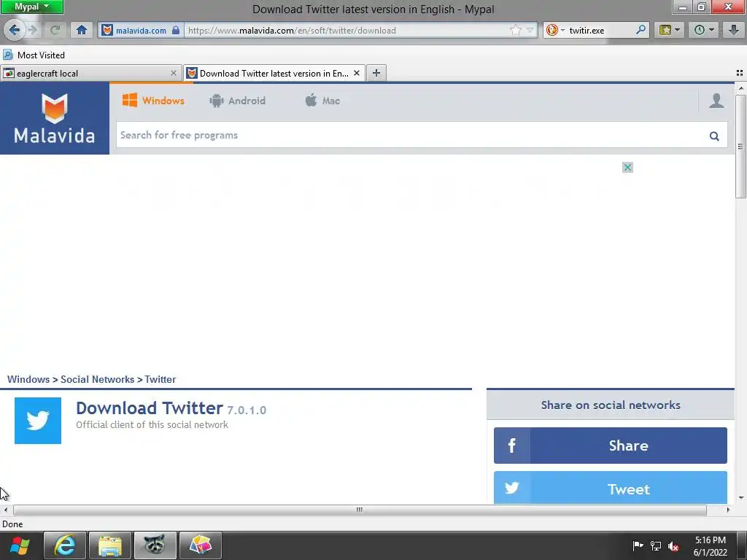Click the Download Twitter heading
This screenshot has width=747, height=560.
(x=149, y=408)
